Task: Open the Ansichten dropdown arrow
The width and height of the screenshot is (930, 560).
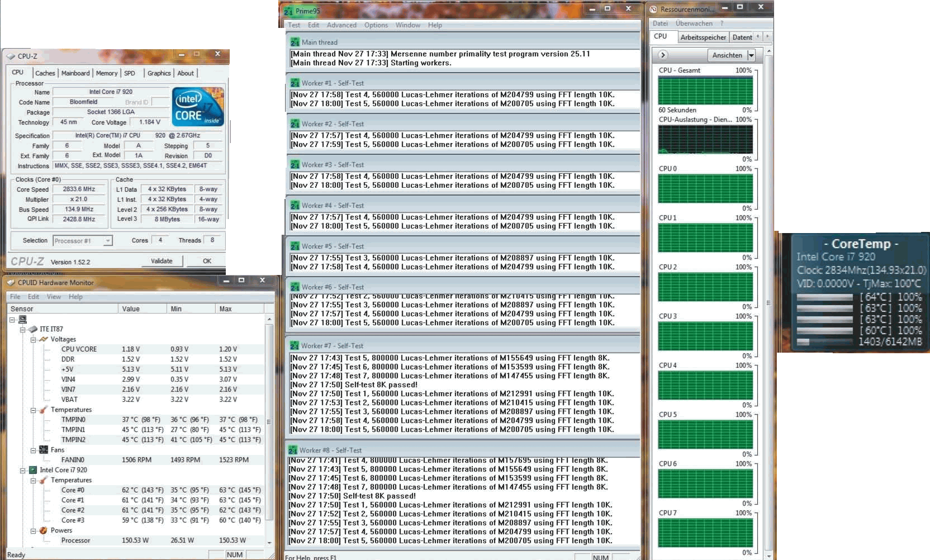Action: [x=751, y=55]
